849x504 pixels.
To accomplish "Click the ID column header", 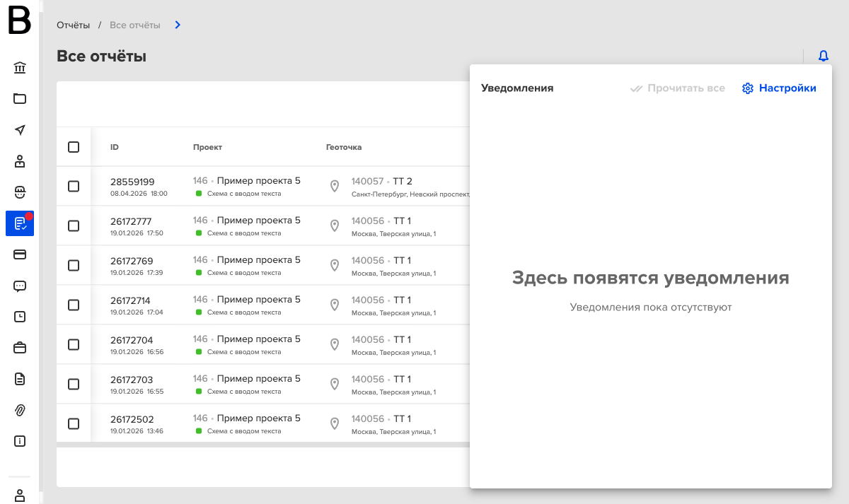I will pyautogui.click(x=115, y=147).
